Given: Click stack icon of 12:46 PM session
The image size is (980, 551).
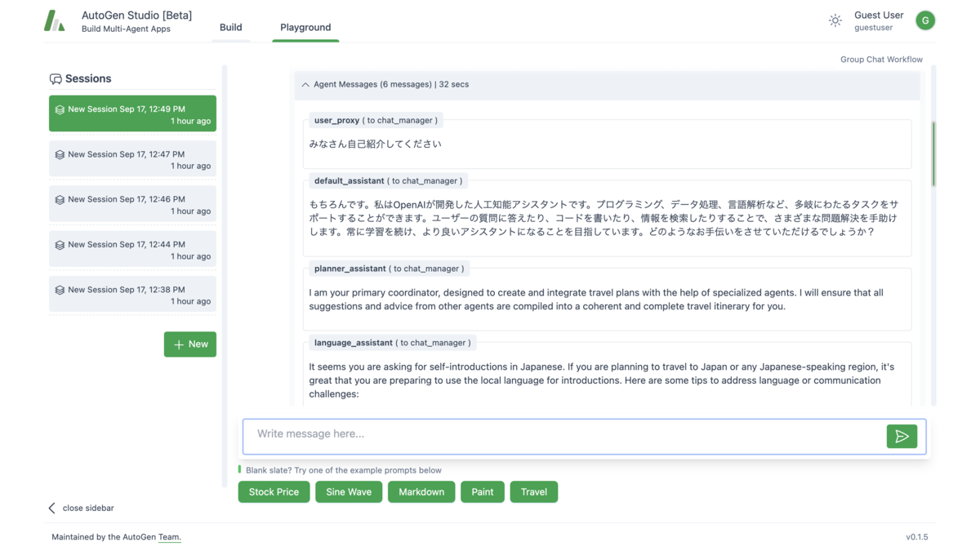Looking at the screenshot, I should point(60,200).
